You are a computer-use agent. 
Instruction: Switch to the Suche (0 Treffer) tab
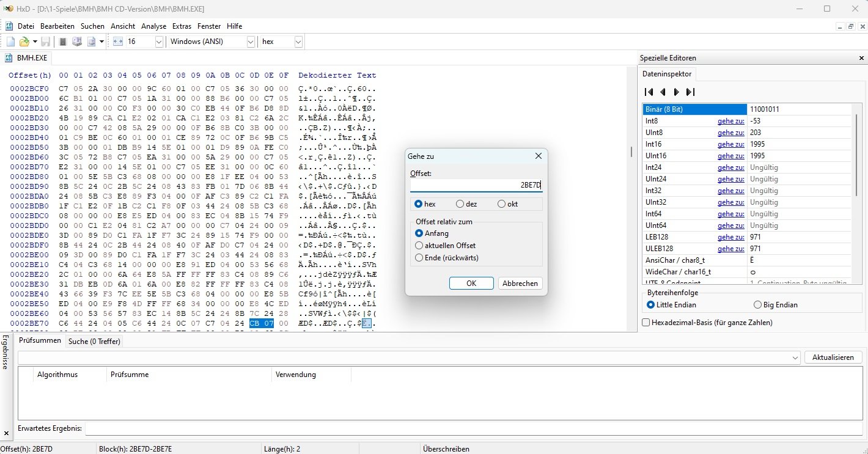(94, 342)
